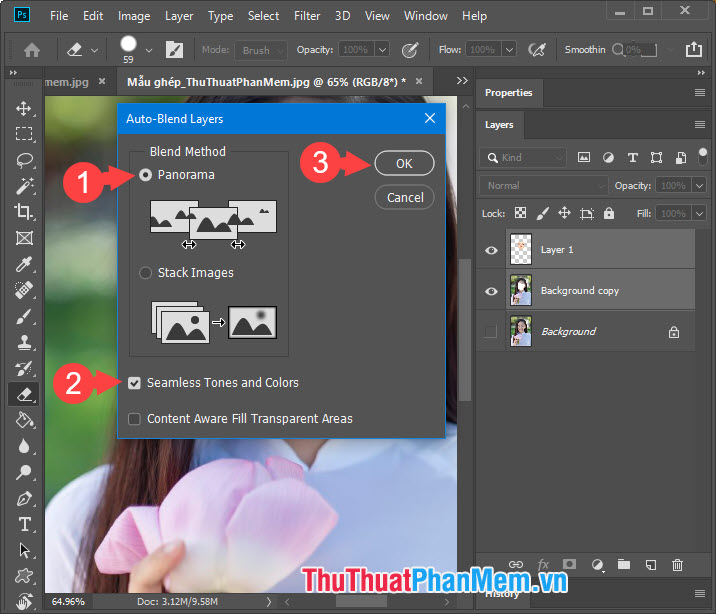
Task: Select the Clone Stamp tool
Action: (24, 342)
